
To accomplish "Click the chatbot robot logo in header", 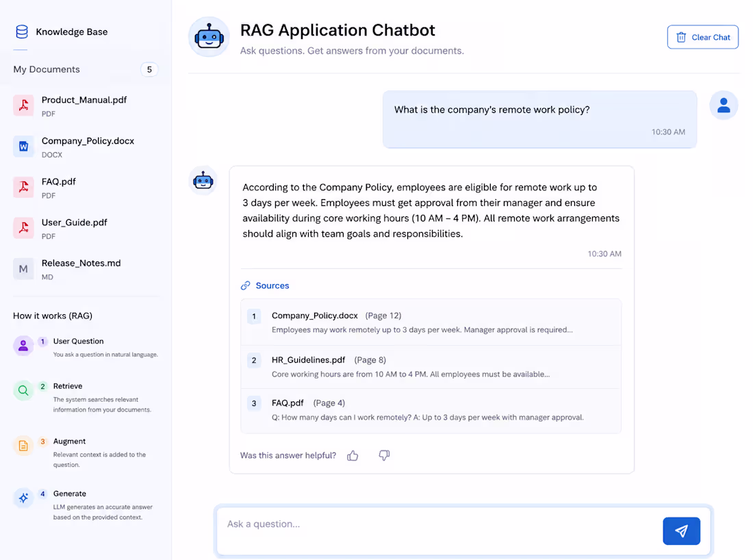I will pos(209,37).
